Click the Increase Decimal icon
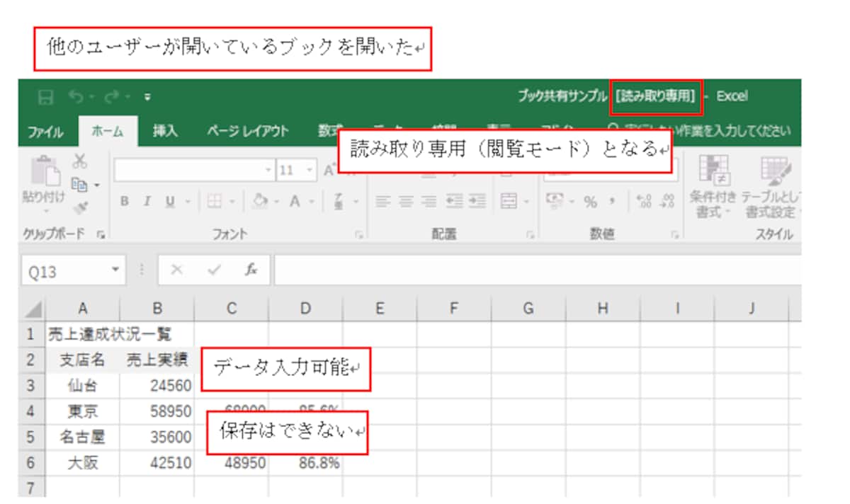Image resolution: width=850 pixels, height=504 pixels. (x=645, y=202)
